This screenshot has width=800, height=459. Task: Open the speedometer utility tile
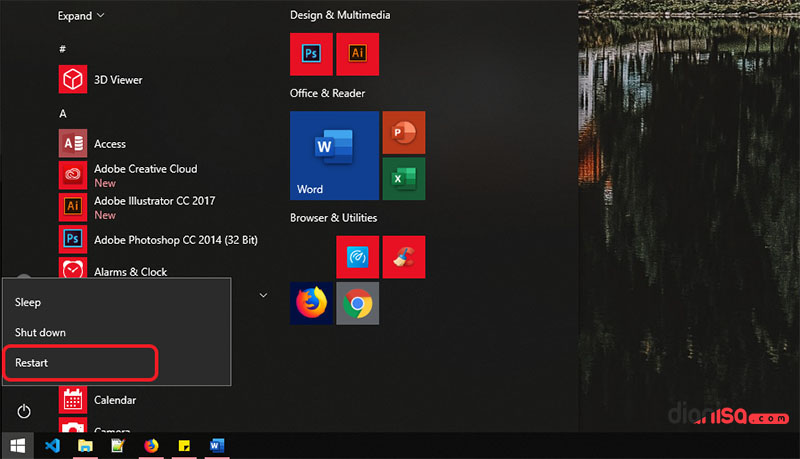click(x=357, y=257)
